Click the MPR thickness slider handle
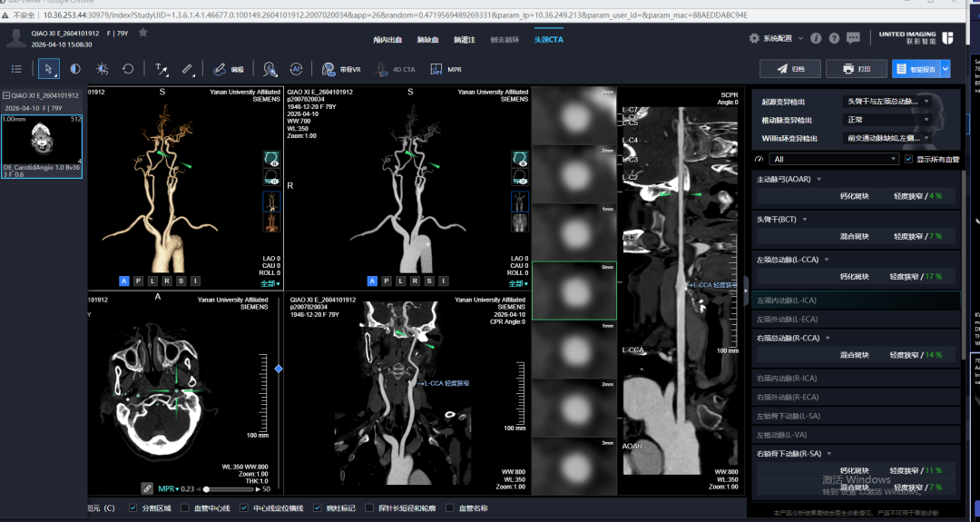The image size is (980, 522). [x=206, y=489]
